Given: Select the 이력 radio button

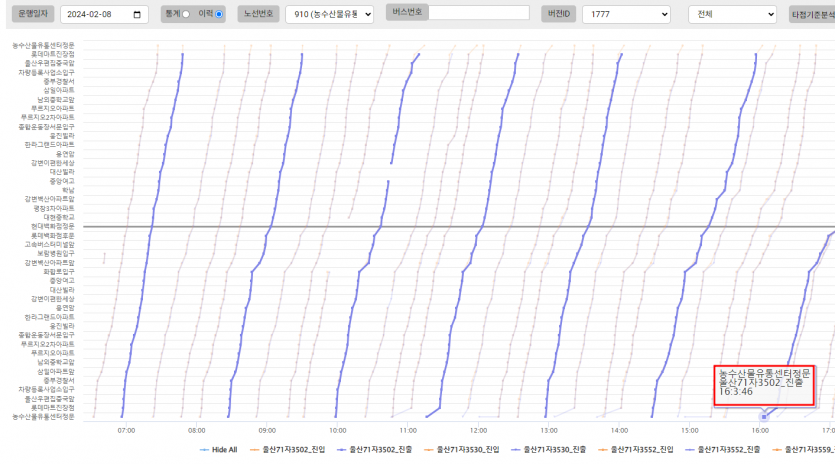Looking at the screenshot, I should 219,14.
